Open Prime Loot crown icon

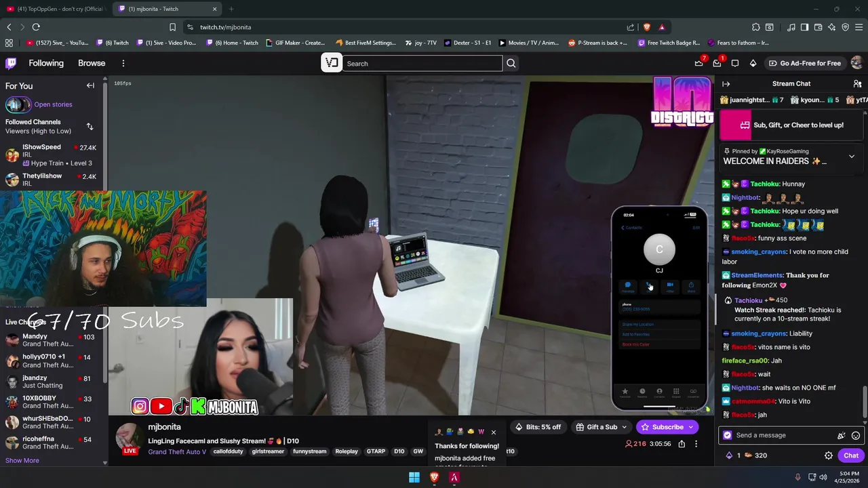(x=699, y=63)
